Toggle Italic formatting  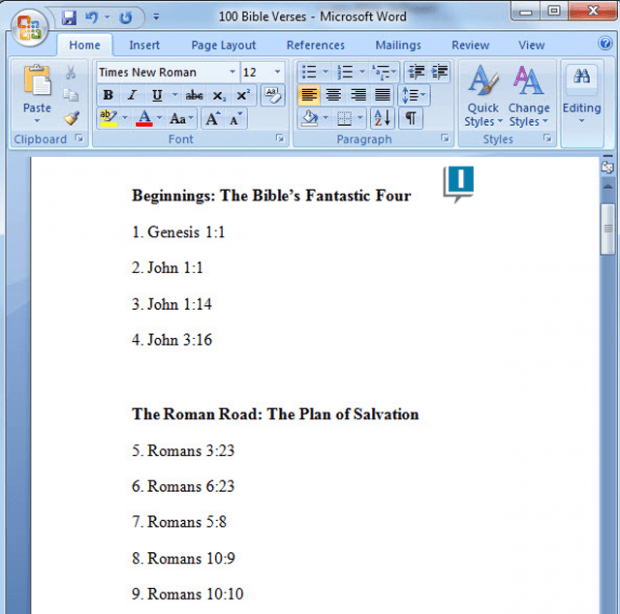point(132,95)
